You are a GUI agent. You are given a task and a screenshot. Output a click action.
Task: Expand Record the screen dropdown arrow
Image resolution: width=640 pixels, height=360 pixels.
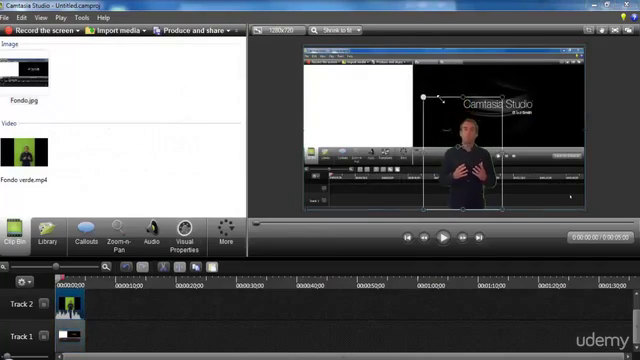coord(78,31)
